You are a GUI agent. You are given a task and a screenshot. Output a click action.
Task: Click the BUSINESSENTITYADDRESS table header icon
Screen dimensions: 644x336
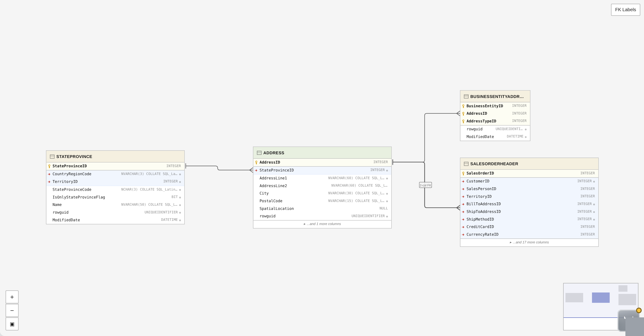point(466,96)
